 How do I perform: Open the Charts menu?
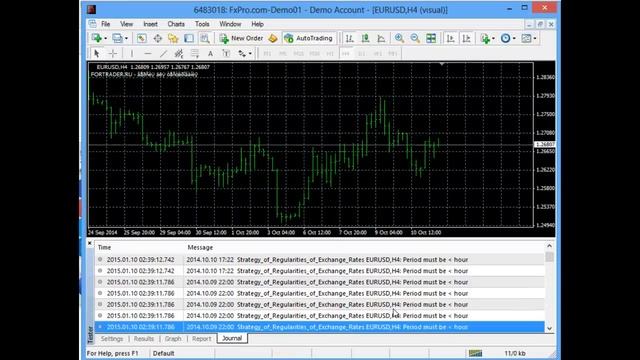(176, 24)
